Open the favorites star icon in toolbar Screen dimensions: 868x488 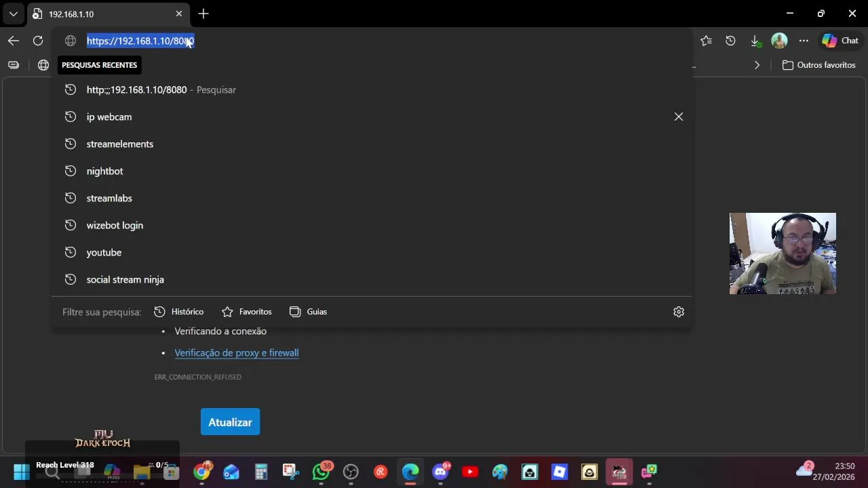[x=706, y=41]
